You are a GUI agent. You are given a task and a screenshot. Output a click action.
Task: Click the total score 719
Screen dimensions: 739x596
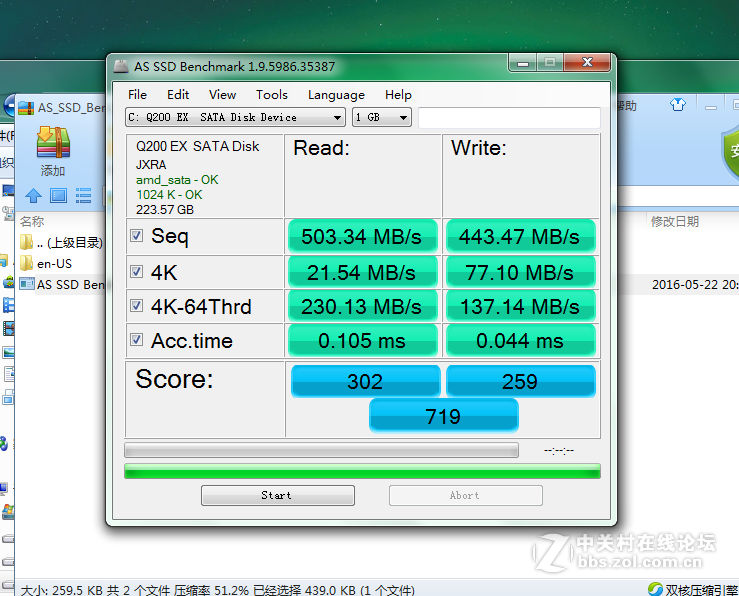[443, 416]
